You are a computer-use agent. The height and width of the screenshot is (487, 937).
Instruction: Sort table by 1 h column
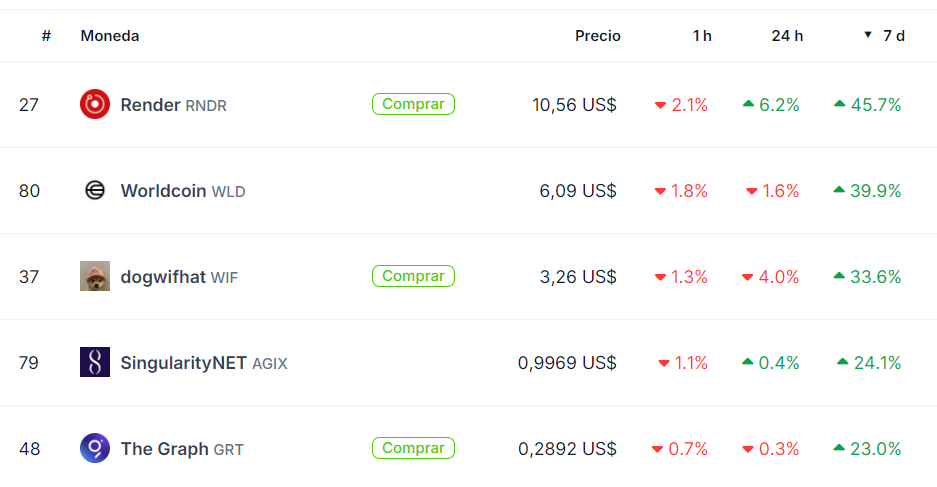point(702,36)
